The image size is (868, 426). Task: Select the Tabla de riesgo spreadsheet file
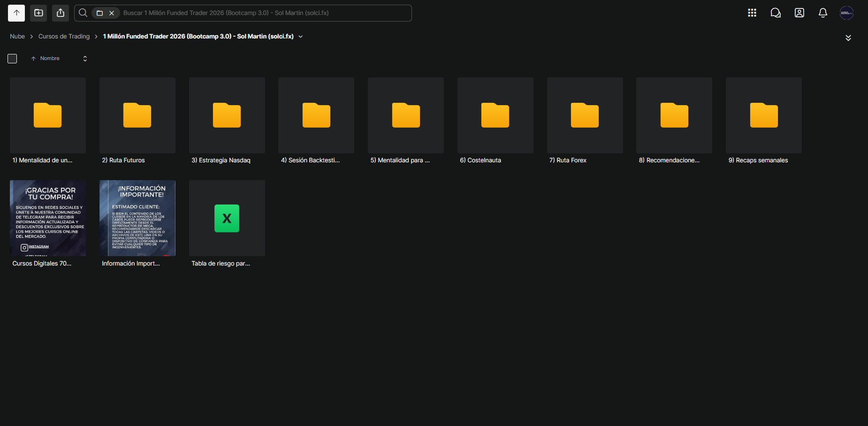coord(227,218)
